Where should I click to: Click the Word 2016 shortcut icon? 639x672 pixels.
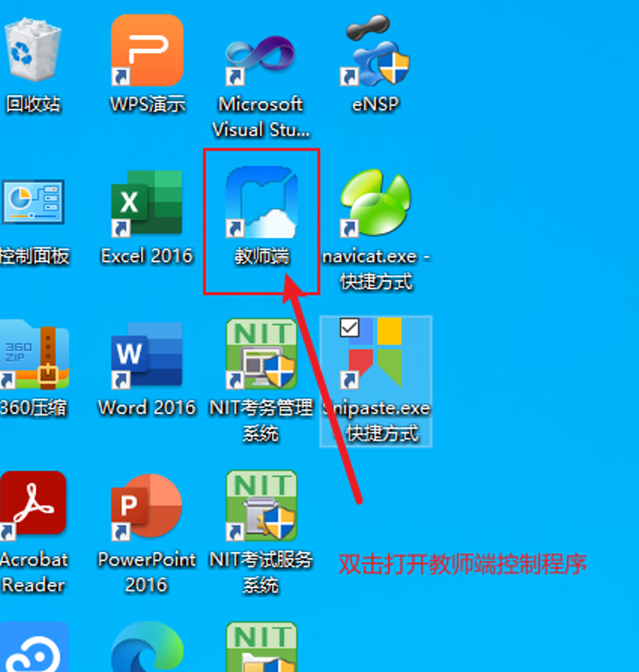[x=147, y=355]
